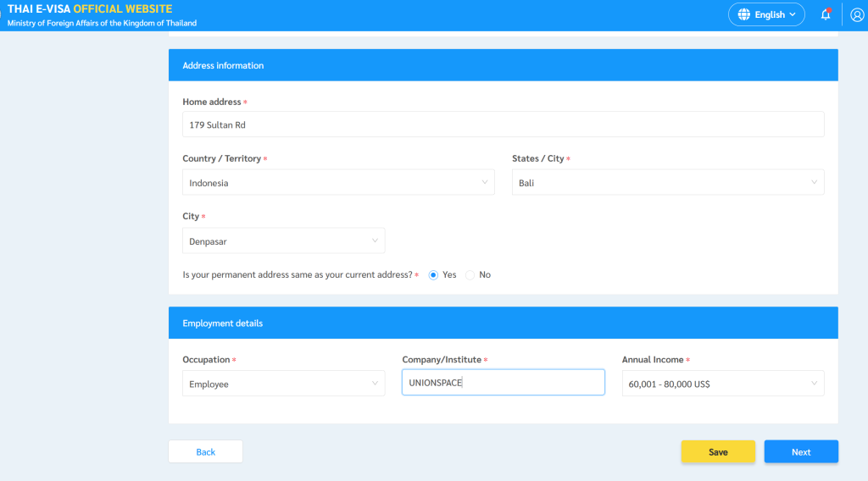Click the Home address input field

point(503,124)
